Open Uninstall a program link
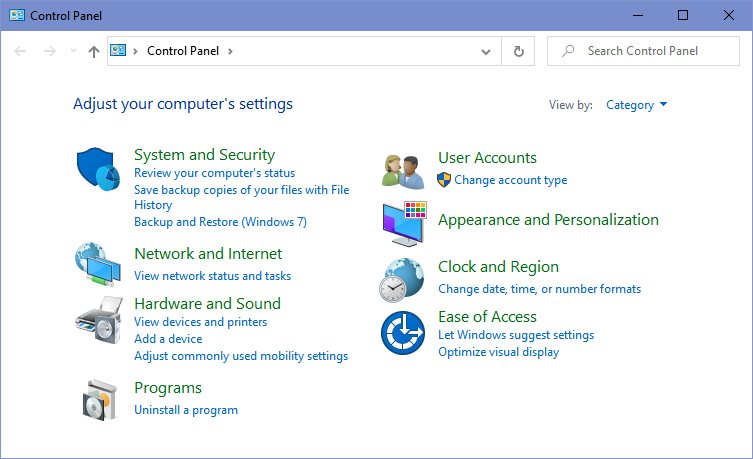 [x=186, y=410]
